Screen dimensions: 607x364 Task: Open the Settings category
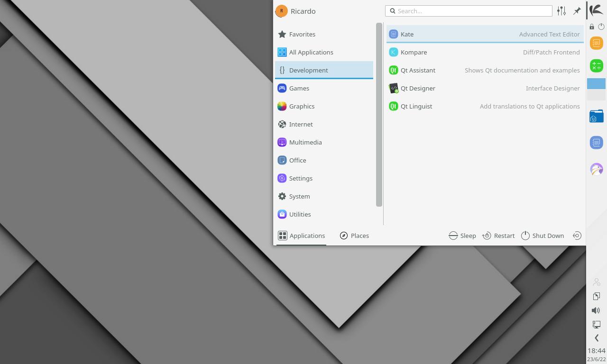point(324,178)
